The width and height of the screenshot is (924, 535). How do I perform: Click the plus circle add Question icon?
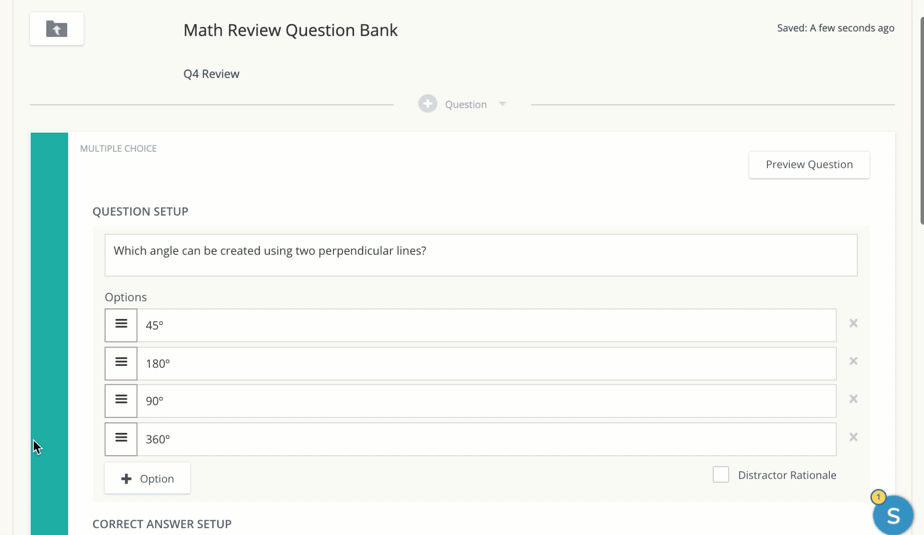click(x=428, y=104)
